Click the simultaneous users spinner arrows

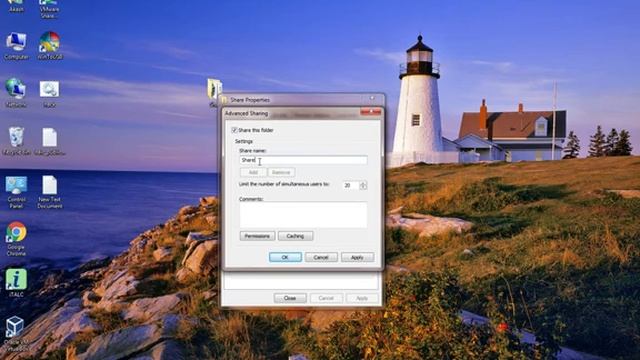pos(363,185)
